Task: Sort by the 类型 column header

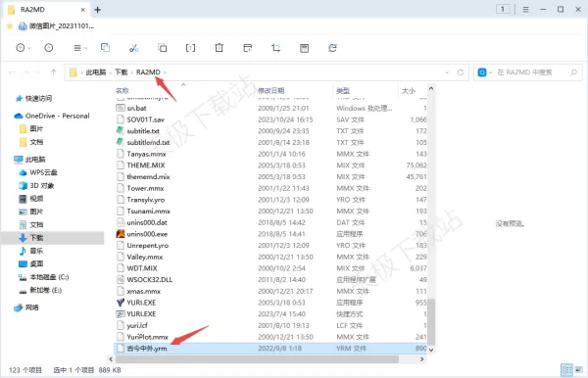Action: 343,90
